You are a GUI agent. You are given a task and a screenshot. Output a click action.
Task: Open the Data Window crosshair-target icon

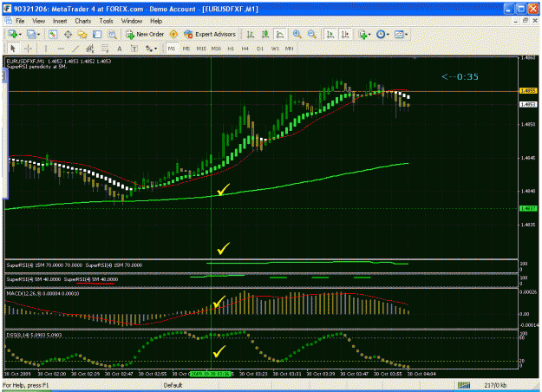68,34
